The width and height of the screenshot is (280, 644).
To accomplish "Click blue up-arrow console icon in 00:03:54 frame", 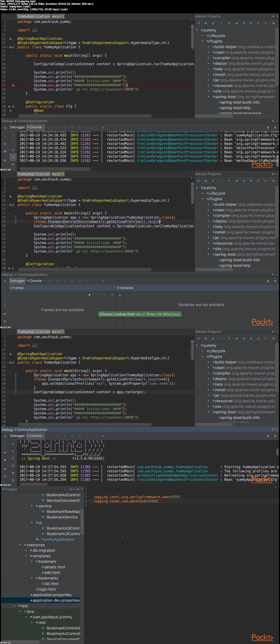I will pos(13,444).
